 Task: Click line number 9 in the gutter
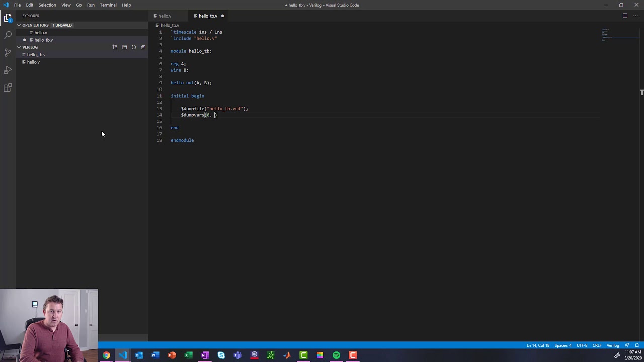pos(160,83)
